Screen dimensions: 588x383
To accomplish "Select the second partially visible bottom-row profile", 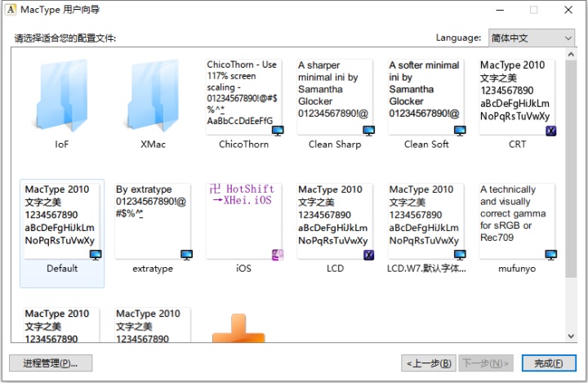I will tap(153, 325).
